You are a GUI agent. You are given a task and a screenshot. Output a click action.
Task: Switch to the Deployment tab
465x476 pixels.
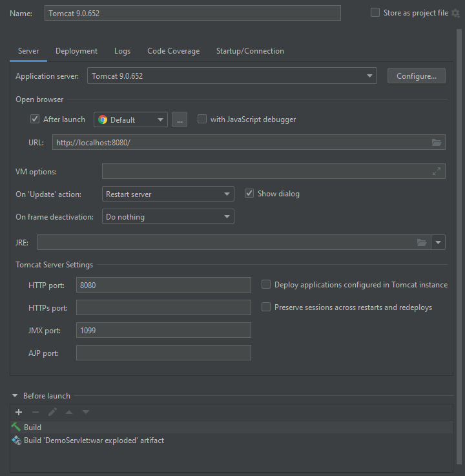point(76,51)
